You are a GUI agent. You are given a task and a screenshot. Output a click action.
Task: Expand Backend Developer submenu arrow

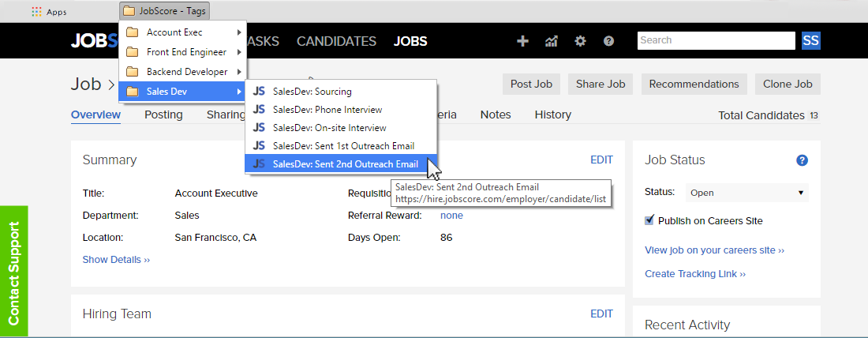239,72
